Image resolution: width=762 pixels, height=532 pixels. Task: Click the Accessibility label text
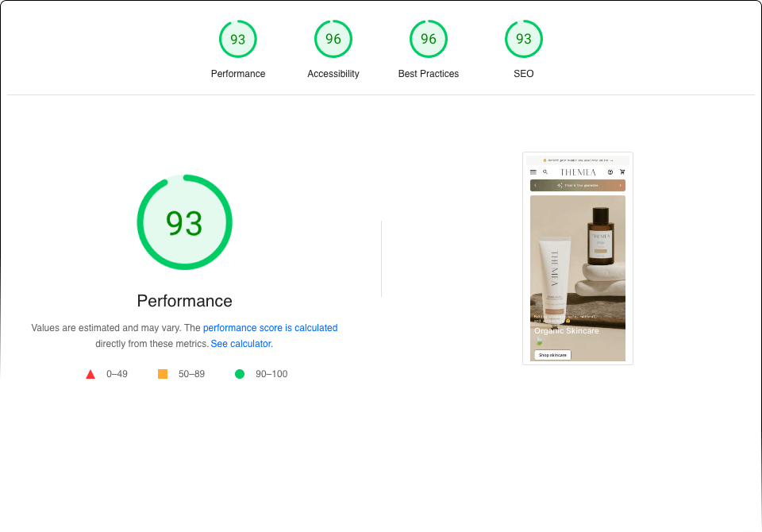tap(333, 74)
